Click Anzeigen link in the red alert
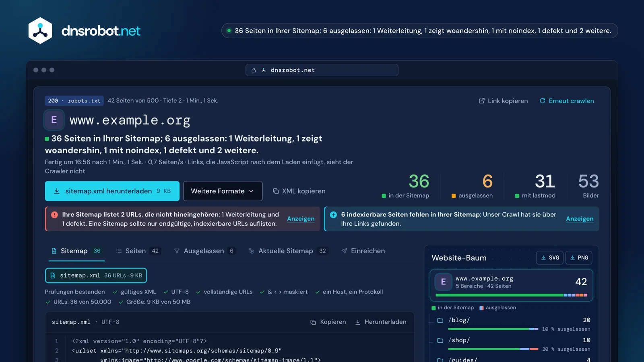 [x=301, y=219]
